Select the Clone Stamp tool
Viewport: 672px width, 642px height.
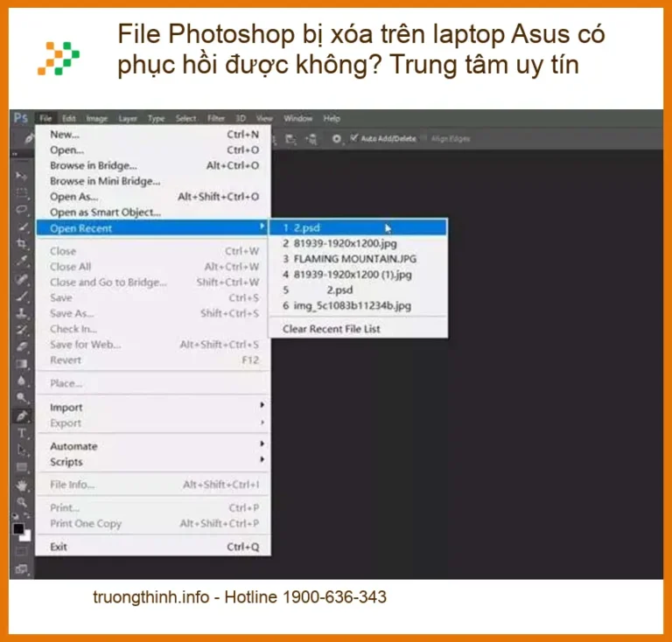click(x=21, y=313)
